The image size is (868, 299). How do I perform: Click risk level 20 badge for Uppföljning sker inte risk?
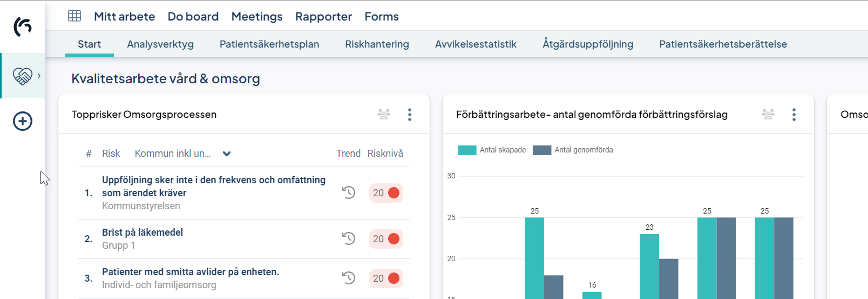pyautogui.click(x=386, y=193)
